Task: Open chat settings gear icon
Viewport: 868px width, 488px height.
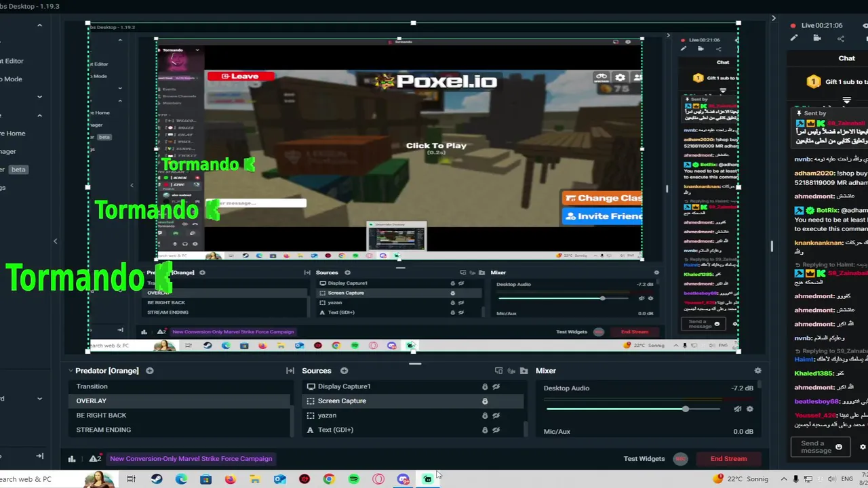Action: coord(863,447)
